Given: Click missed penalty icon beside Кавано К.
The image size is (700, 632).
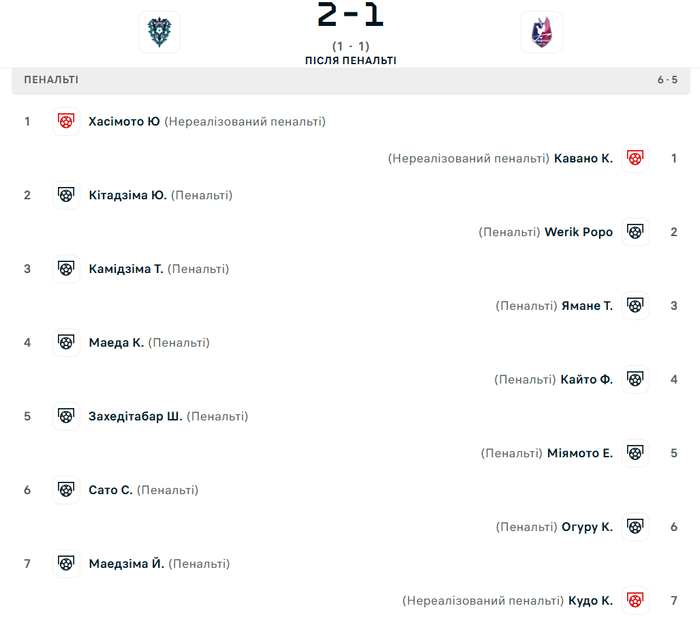Looking at the screenshot, I should (x=634, y=158).
